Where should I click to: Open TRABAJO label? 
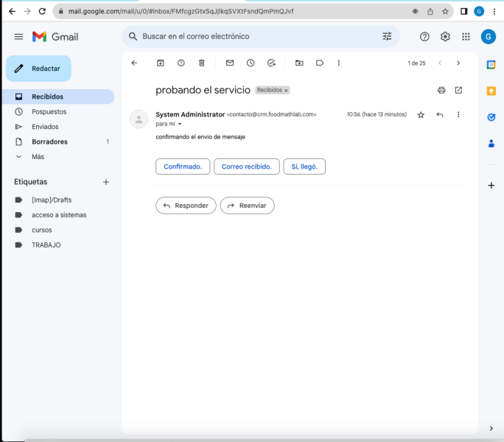58,245
